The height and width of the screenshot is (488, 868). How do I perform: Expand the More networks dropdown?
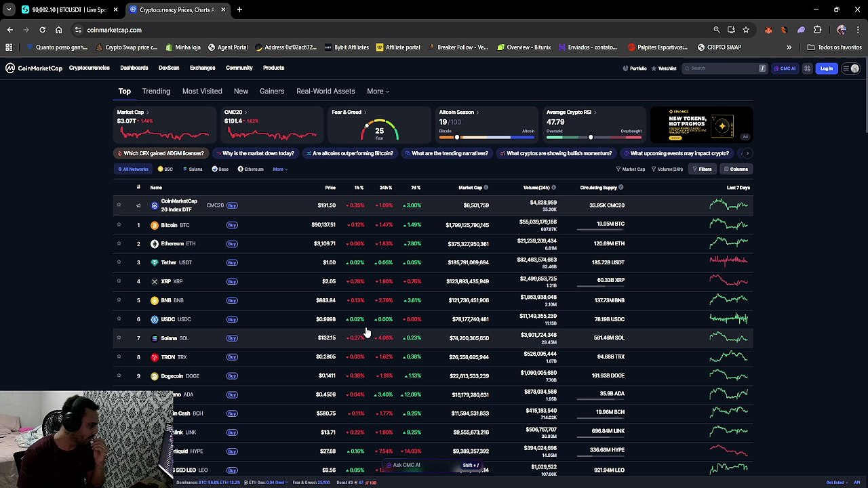point(280,169)
